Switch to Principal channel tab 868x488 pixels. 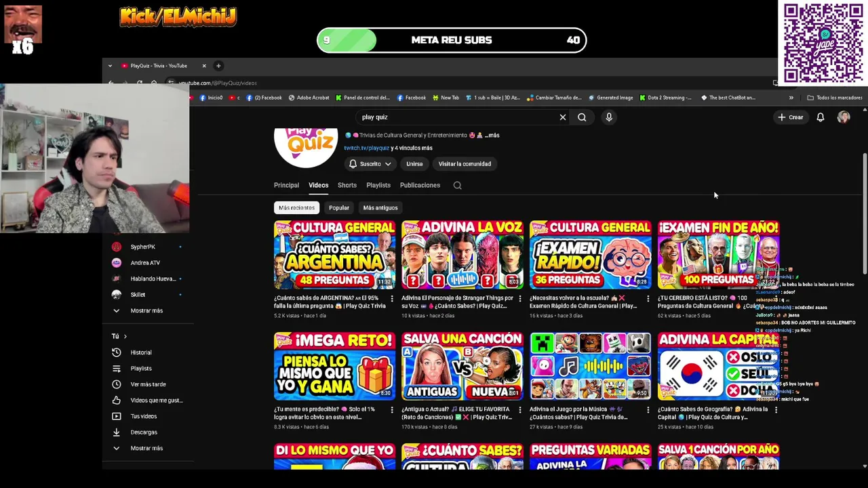(x=286, y=185)
